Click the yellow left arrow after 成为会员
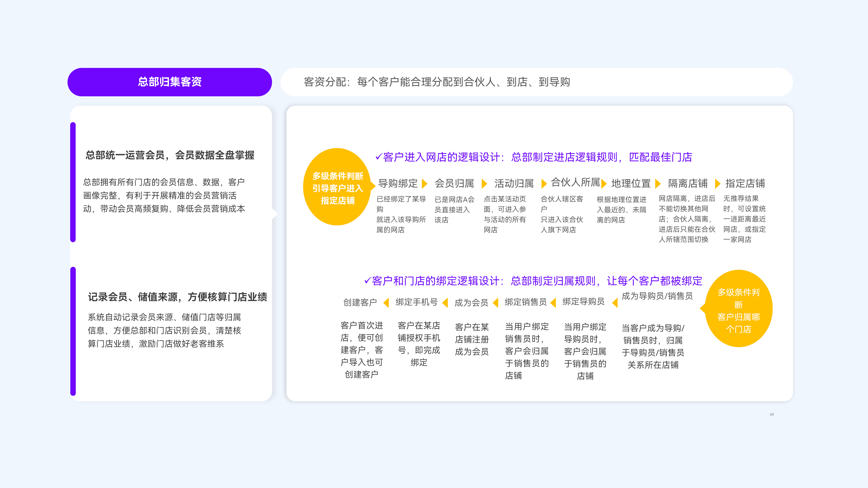 pyautogui.click(x=495, y=303)
